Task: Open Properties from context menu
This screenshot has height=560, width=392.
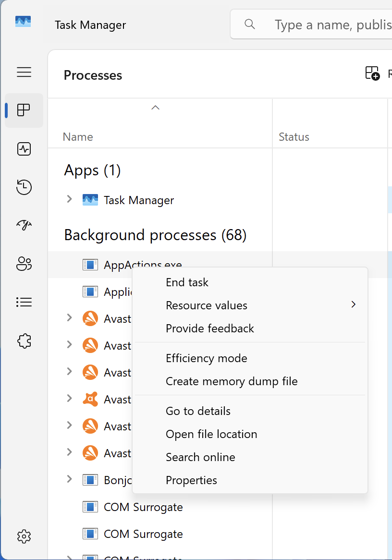Action: (250, 480)
